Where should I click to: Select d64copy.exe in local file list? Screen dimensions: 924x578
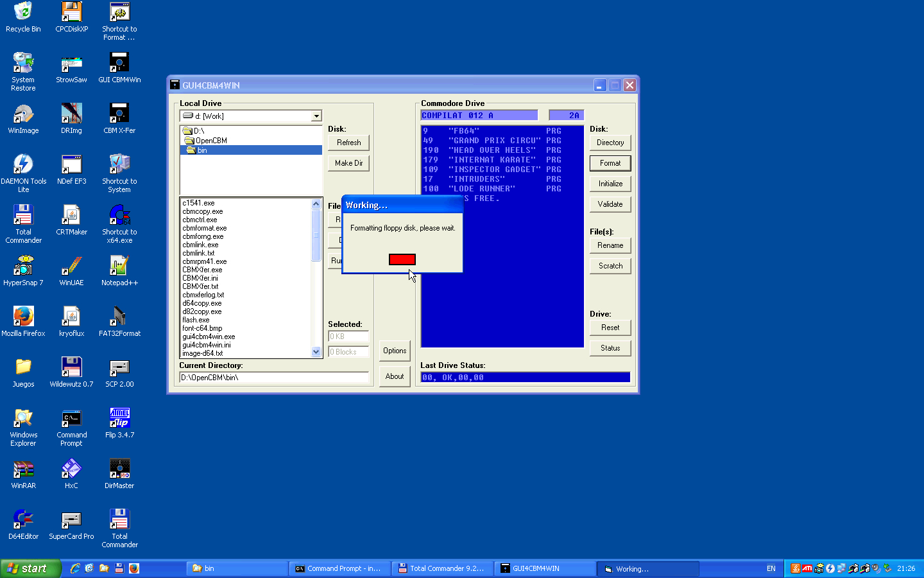click(x=201, y=303)
